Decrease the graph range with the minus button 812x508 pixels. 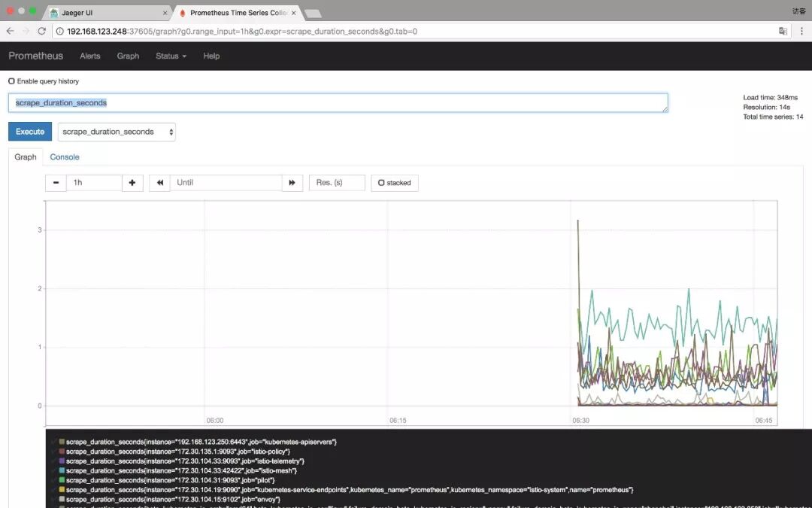point(56,182)
